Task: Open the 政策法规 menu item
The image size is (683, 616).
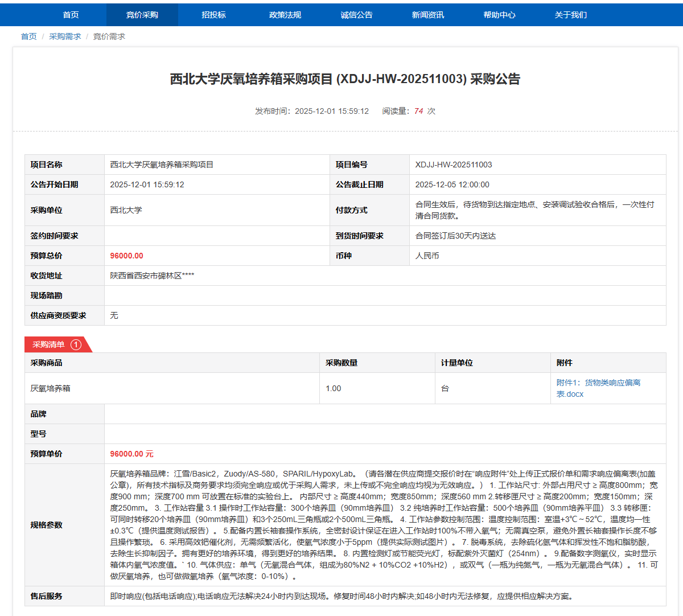Action: pyautogui.click(x=285, y=15)
